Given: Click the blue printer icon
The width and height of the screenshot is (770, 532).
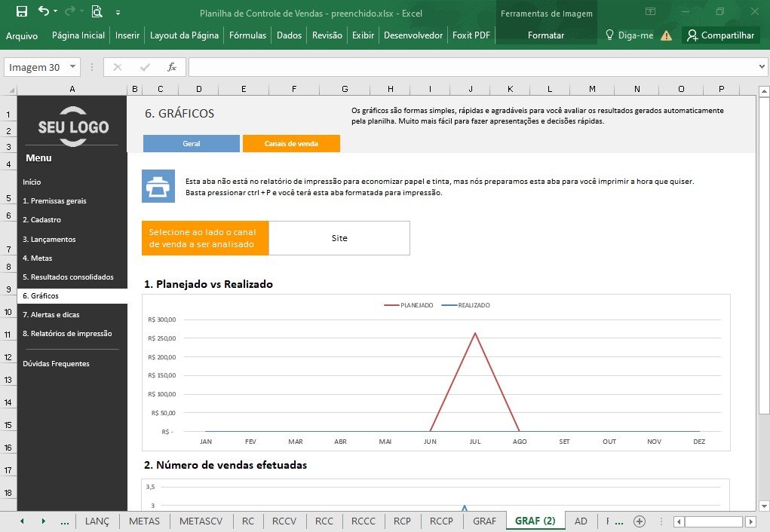Looking at the screenshot, I should click(158, 186).
